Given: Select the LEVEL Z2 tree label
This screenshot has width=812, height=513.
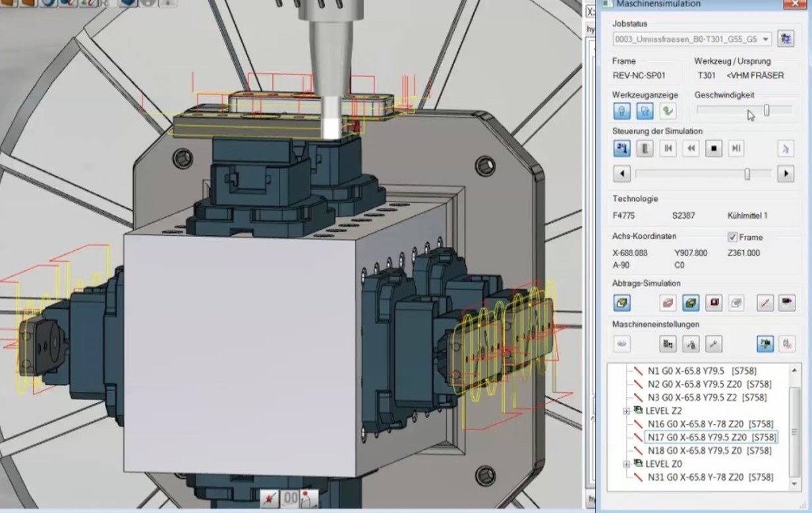Looking at the screenshot, I should 664,411.
